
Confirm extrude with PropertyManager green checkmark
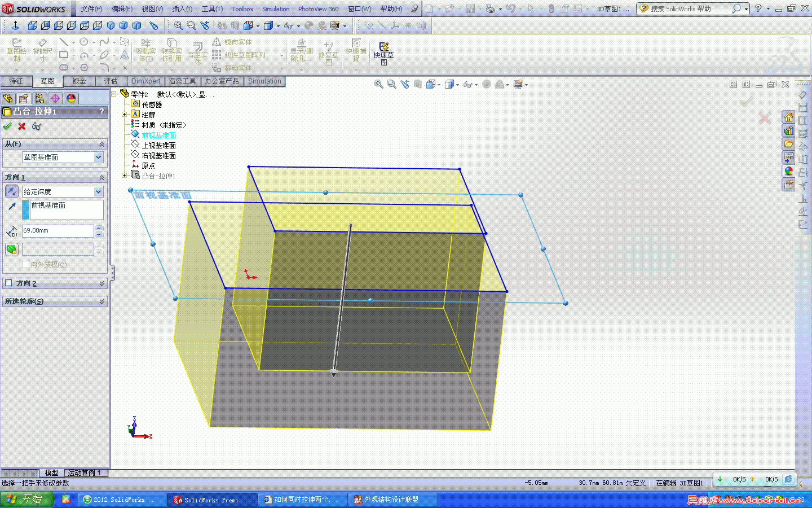[x=7, y=126]
